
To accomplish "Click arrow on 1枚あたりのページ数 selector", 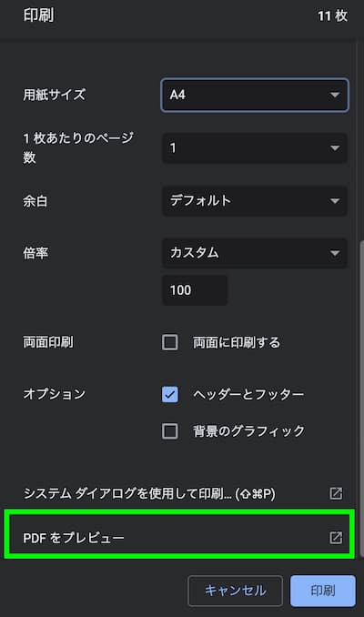I will click(335, 148).
